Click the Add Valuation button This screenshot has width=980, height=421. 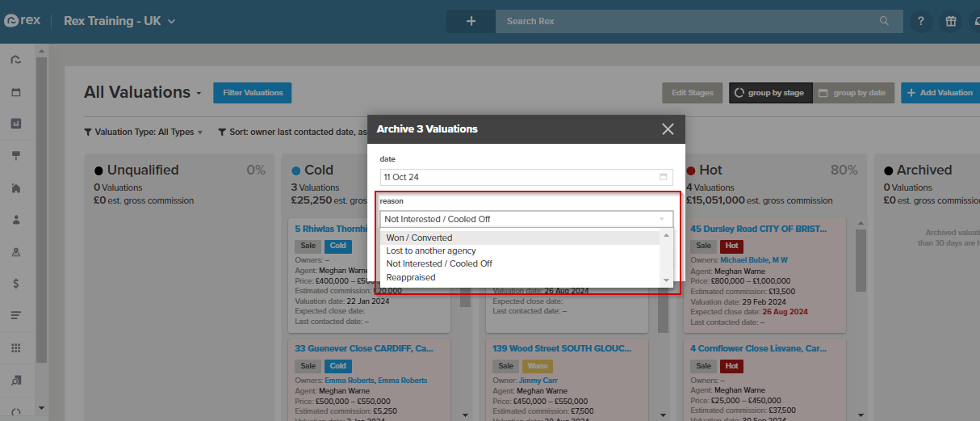click(940, 93)
